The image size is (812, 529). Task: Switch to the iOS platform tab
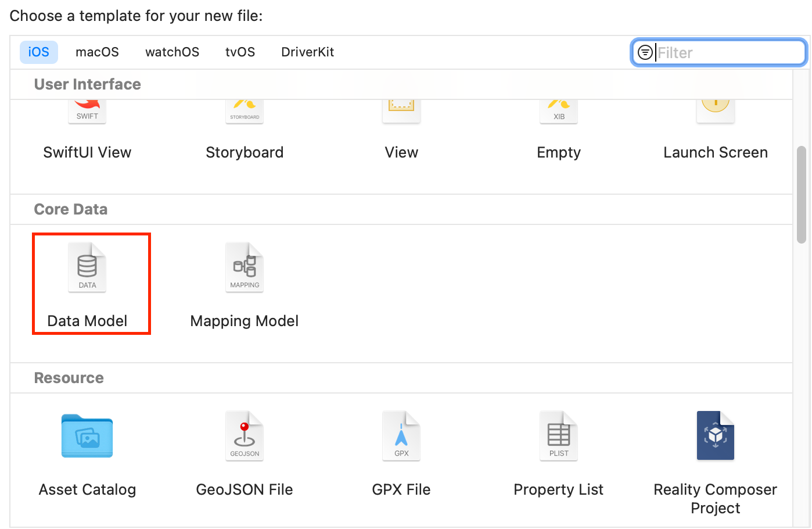tap(39, 52)
